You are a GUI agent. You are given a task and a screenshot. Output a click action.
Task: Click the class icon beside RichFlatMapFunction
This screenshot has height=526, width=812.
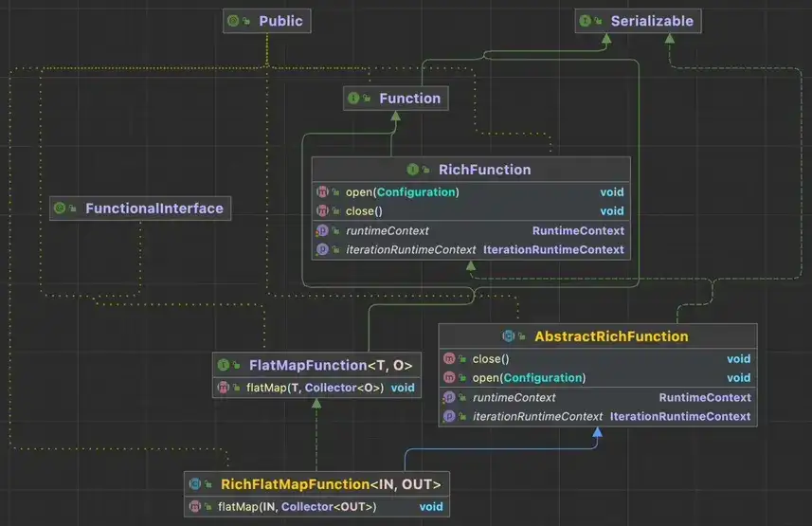[x=195, y=484]
